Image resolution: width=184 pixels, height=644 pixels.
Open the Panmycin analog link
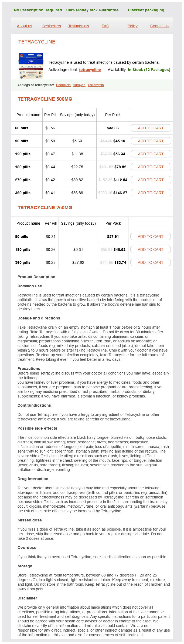pos(63,85)
